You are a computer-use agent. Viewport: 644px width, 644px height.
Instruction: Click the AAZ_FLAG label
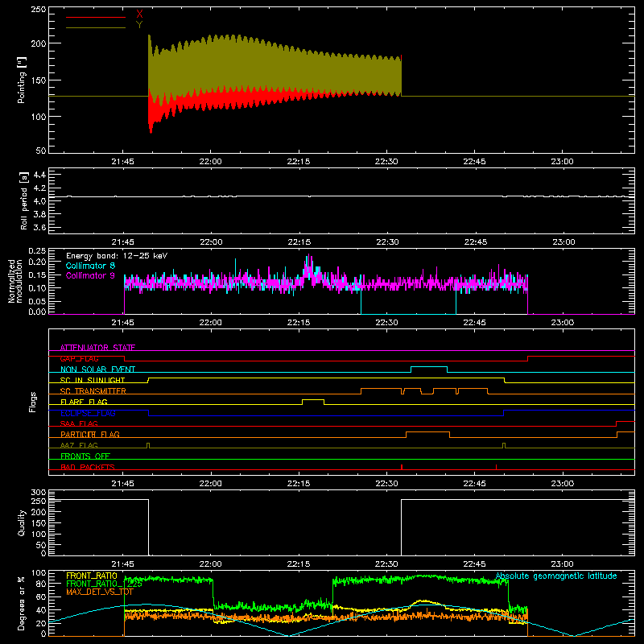click(79, 445)
